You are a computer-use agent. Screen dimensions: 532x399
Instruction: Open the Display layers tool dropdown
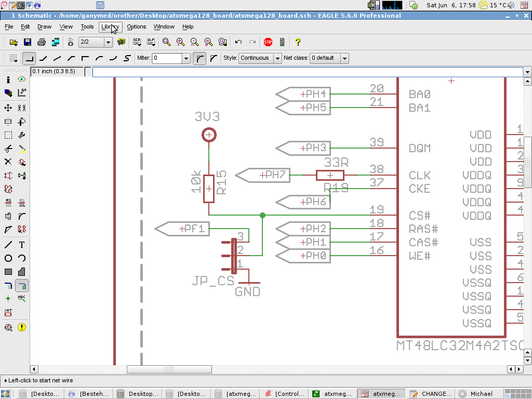click(8, 92)
